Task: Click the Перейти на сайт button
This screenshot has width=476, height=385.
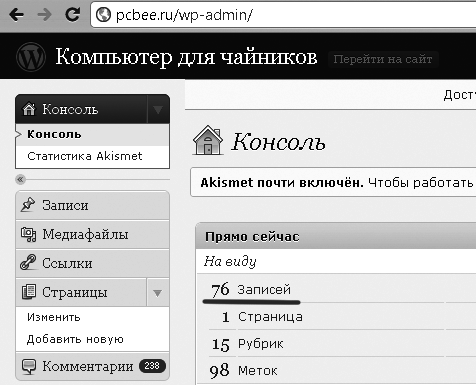Action: coord(383,59)
